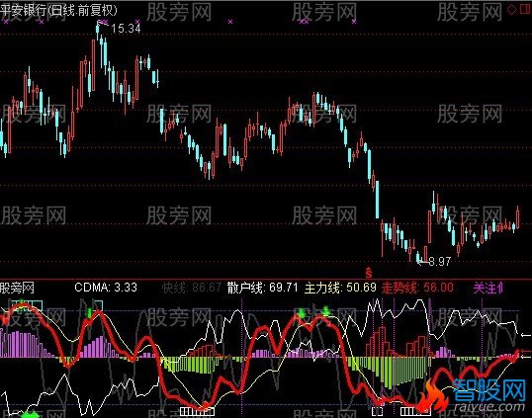Click the red split-window square icon

click(525, 10)
